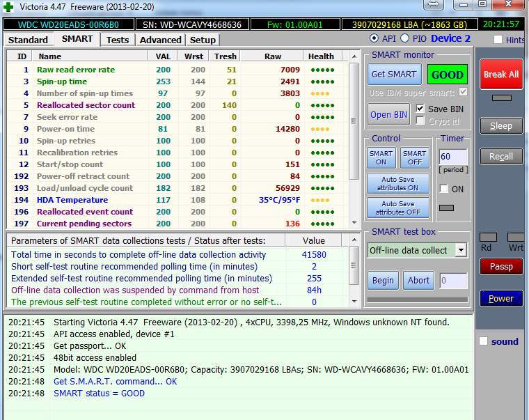Open the Standard tab

(x=28, y=40)
